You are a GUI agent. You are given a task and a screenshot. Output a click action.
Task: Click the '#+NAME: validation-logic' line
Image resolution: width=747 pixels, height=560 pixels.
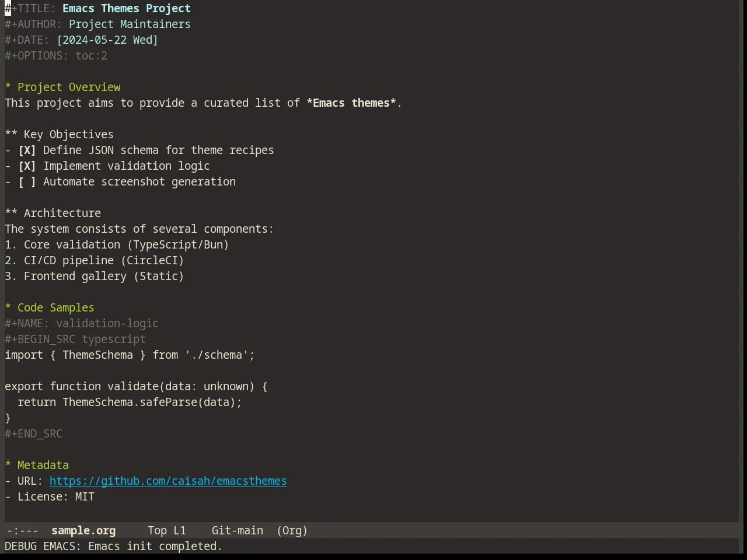[82, 323]
